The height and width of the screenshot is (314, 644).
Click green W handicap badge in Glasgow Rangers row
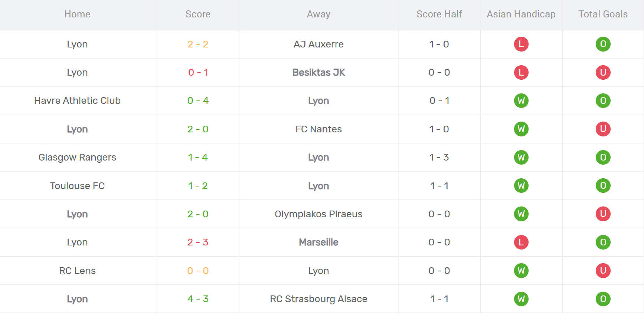(x=521, y=157)
